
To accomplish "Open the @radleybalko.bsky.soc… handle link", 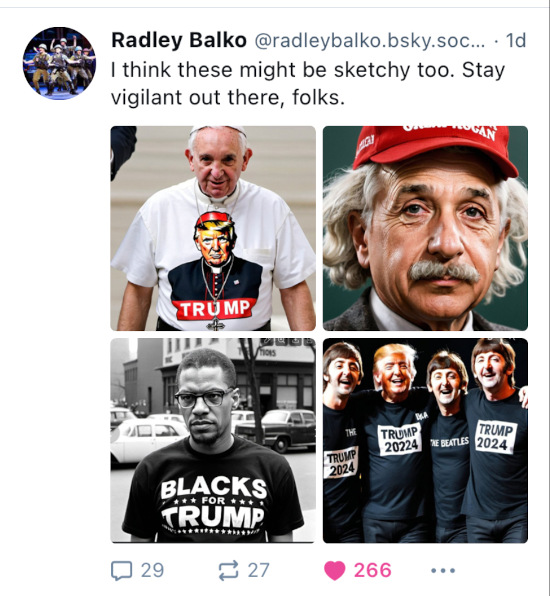I will [369, 41].
